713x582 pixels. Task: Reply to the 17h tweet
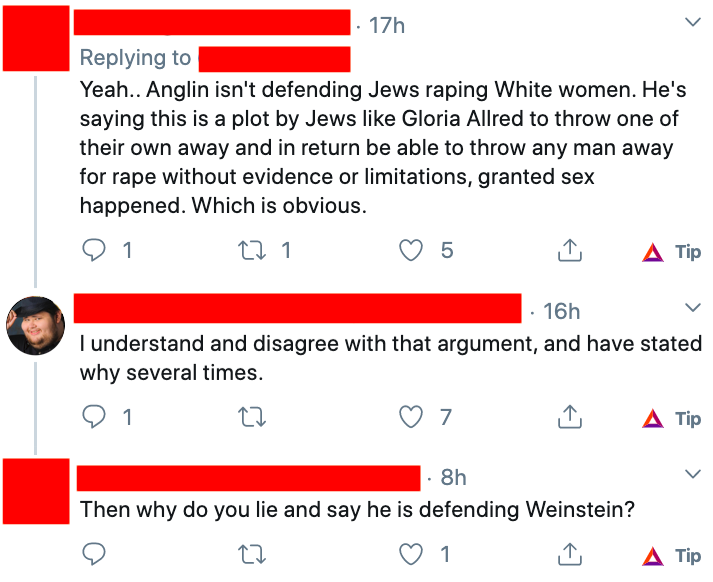[x=94, y=252]
